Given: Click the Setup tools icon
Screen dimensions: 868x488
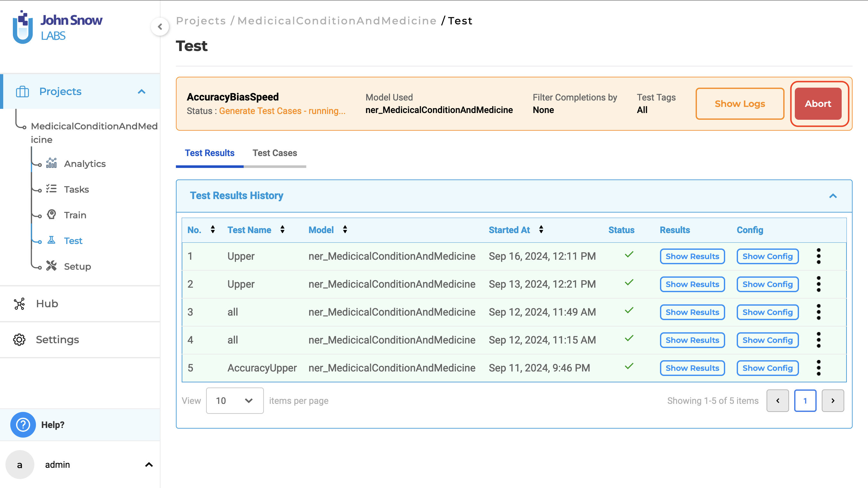Looking at the screenshot, I should (x=51, y=266).
